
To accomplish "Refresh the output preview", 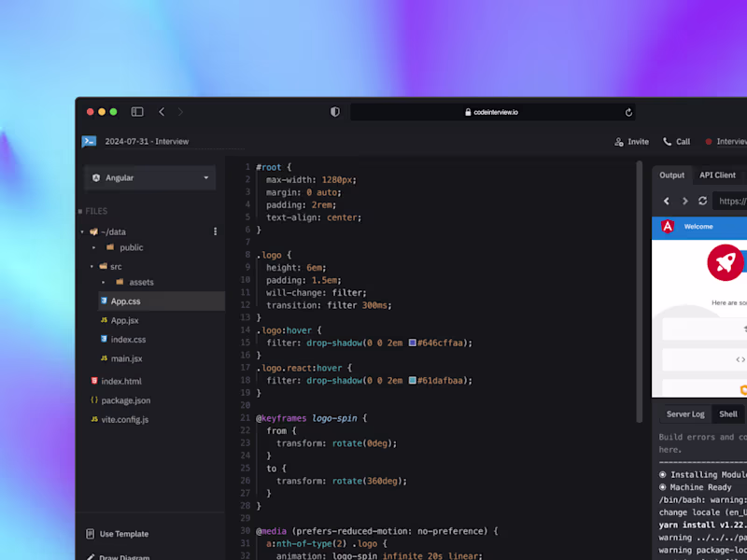I will point(703,201).
